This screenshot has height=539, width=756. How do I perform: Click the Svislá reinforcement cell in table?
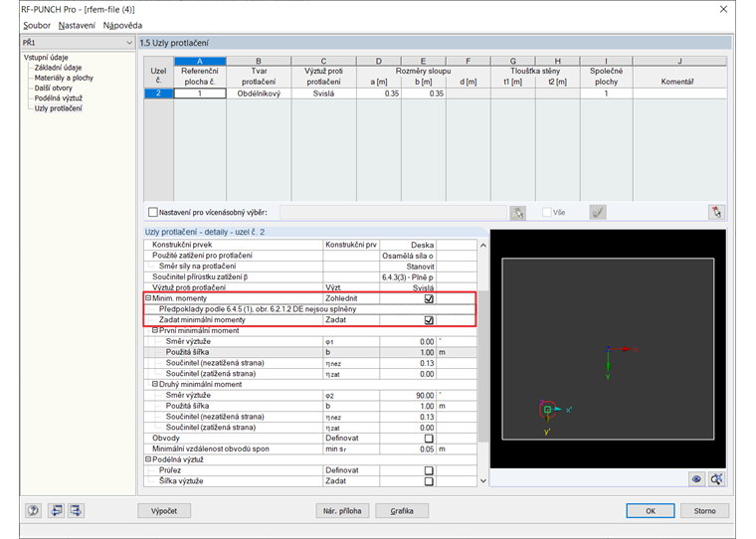pyautogui.click(x=323, y=93)
